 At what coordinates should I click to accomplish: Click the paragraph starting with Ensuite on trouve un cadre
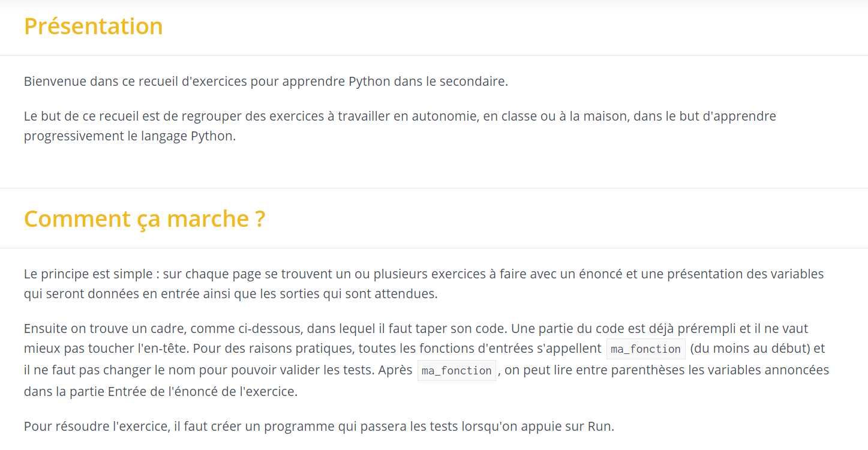pyautogui.click(x=427, y=360)
